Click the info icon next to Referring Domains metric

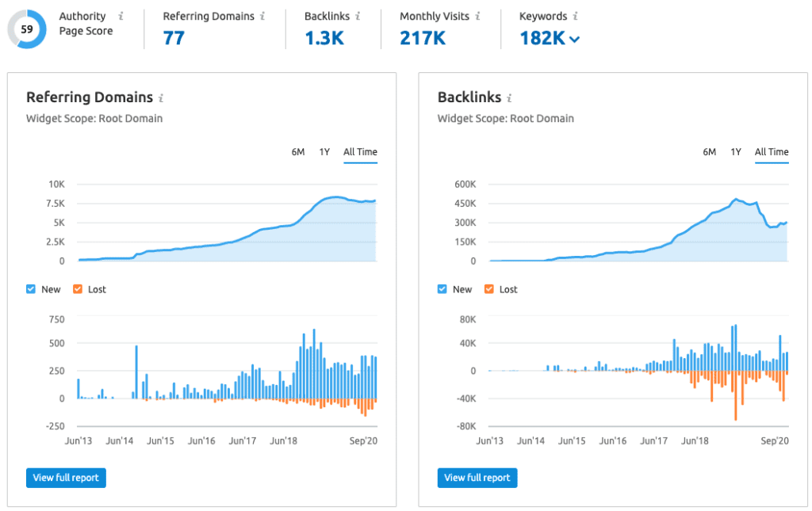point(262,16)
